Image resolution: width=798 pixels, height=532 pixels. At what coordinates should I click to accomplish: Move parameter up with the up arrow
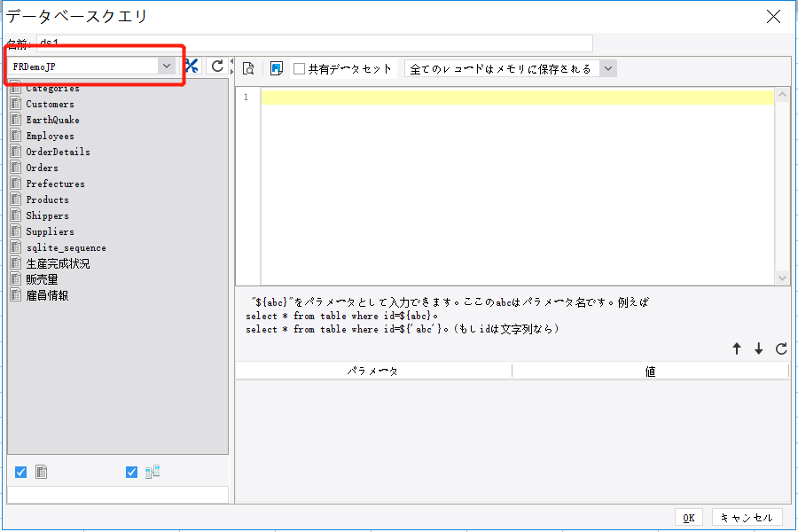point(737,349)
